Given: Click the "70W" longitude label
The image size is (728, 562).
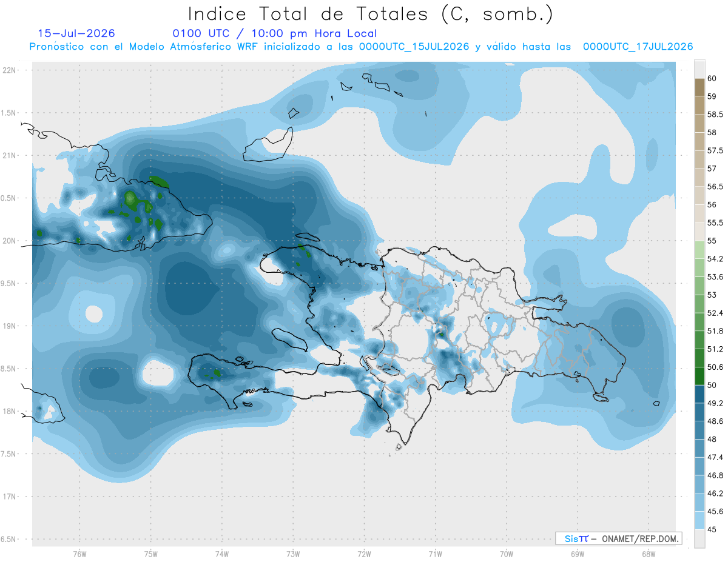Looking at the screenshot, I should point(506,554).
